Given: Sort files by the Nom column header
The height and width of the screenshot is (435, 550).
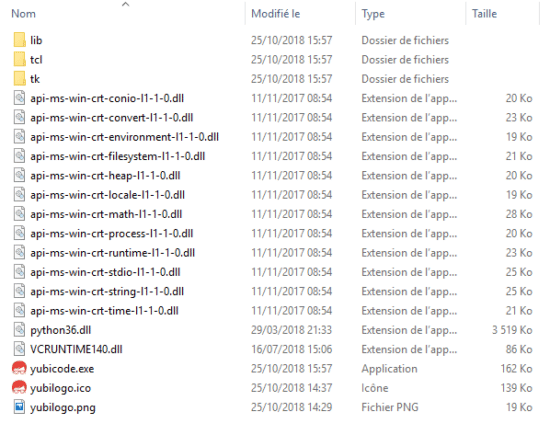Looking at the screenshot, I should [24, 14].
